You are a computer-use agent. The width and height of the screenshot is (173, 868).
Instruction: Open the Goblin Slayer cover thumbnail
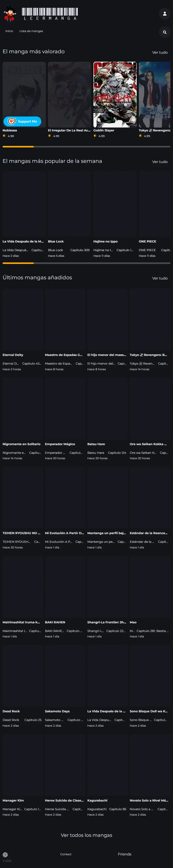(x=115, y=94)
